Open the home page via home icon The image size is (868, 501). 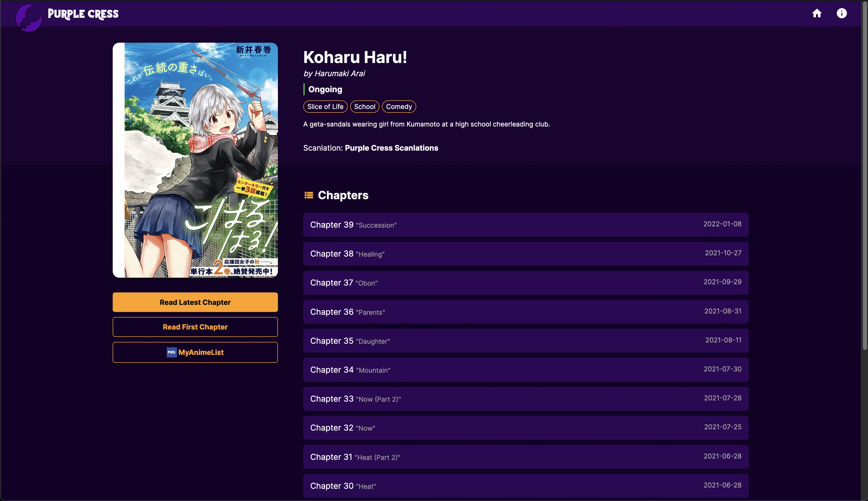(x=817, y=13)
